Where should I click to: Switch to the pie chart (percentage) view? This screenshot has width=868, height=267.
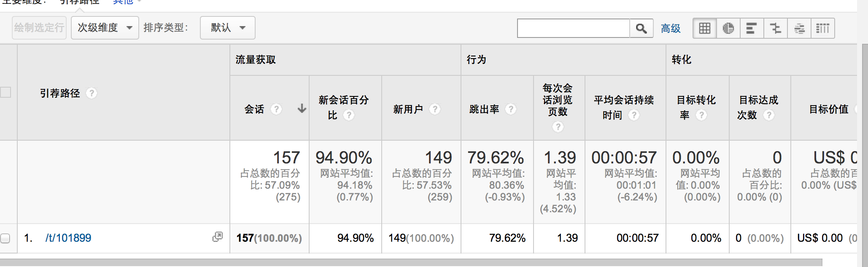(x=728, y=28)
